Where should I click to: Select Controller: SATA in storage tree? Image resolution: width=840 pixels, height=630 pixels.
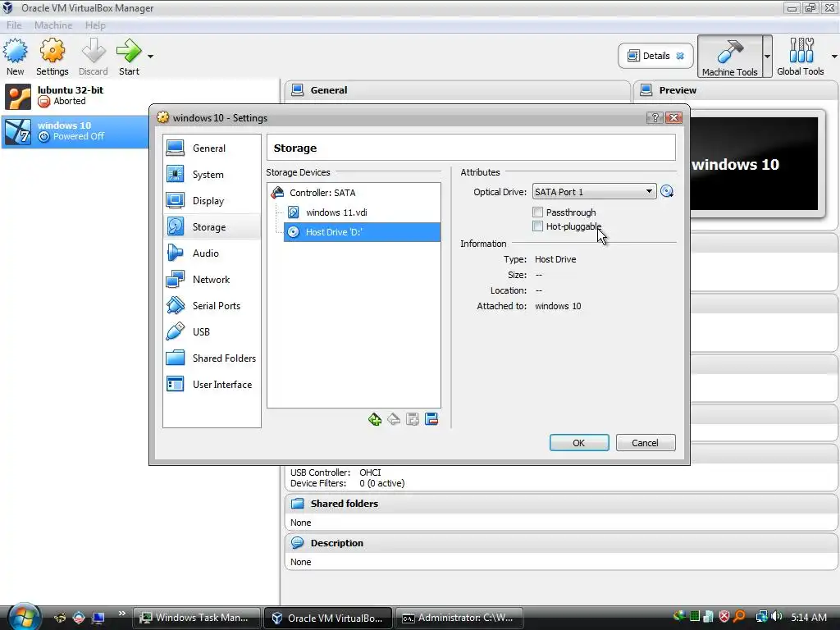354,193
